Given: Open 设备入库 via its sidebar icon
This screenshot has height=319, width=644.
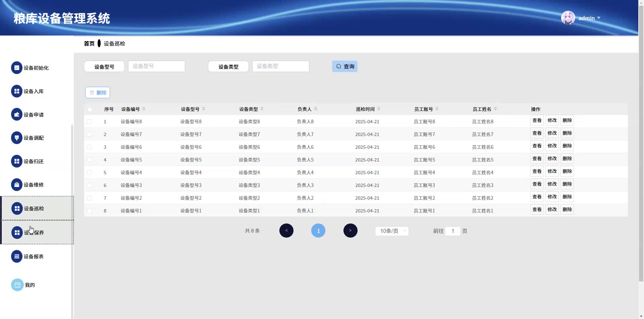Looking at the screenshot, I should 16,91.
